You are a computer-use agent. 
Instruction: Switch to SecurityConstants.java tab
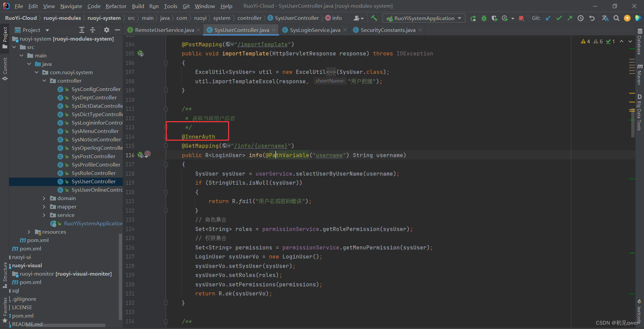coord(388,30)
